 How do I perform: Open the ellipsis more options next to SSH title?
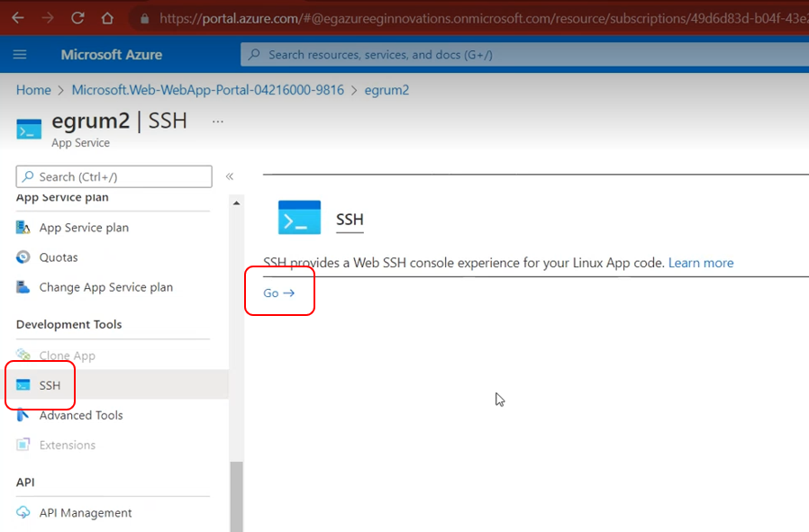tap(218, 122)
